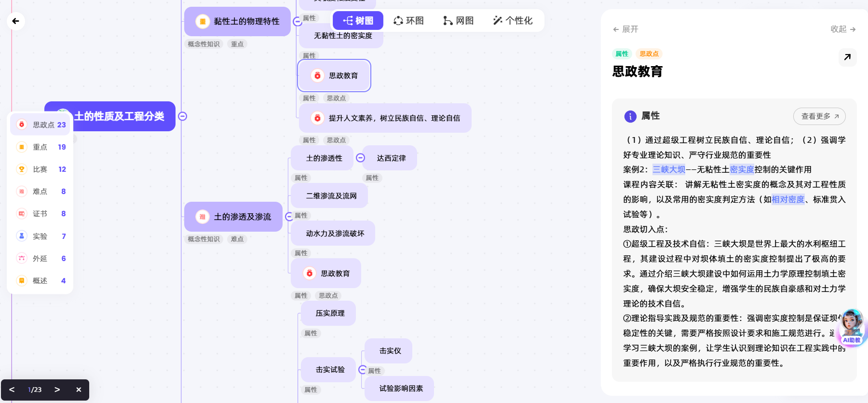Collapse the 击实试验 branch
This screenshot has height=403, width=868.
click(363, 370)
